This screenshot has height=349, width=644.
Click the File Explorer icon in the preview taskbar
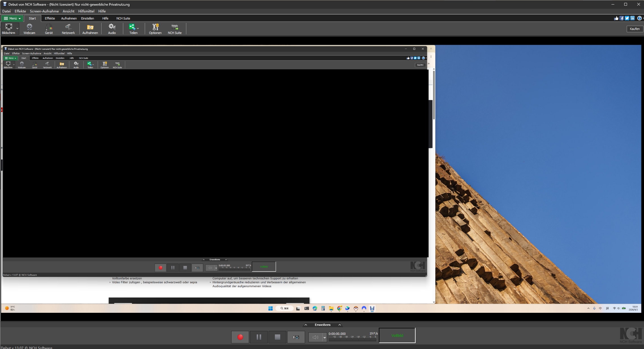pyautogui.click(x=331, y=308)
